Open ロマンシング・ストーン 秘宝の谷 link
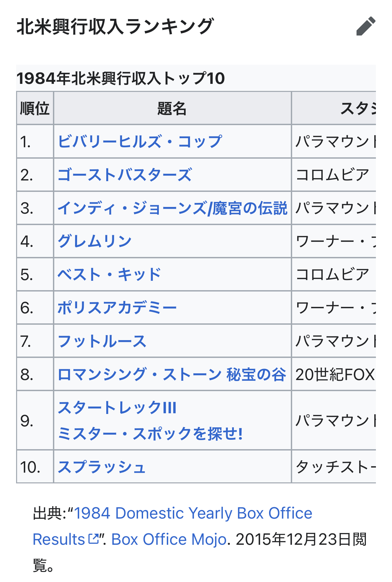This screenshot has height=582, width=392. tap(172, 374)
